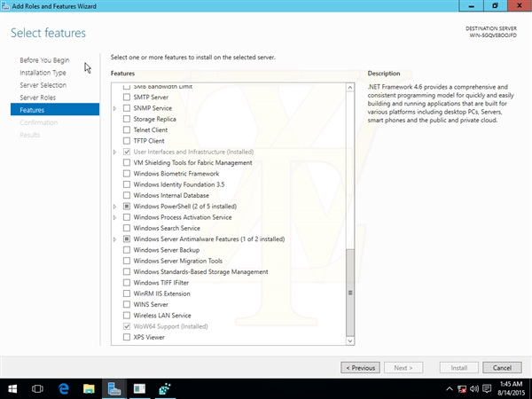Minimize the Add Roles and Features Wizard

click(471, 6)
